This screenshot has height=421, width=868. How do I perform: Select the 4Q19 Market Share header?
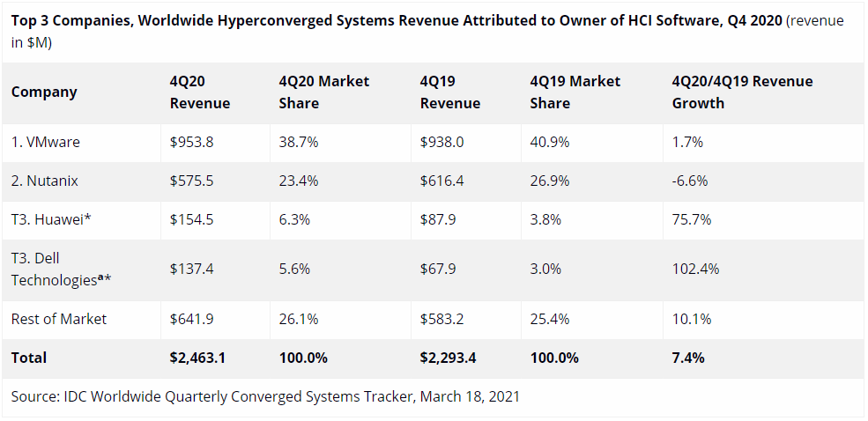point(575,92)
